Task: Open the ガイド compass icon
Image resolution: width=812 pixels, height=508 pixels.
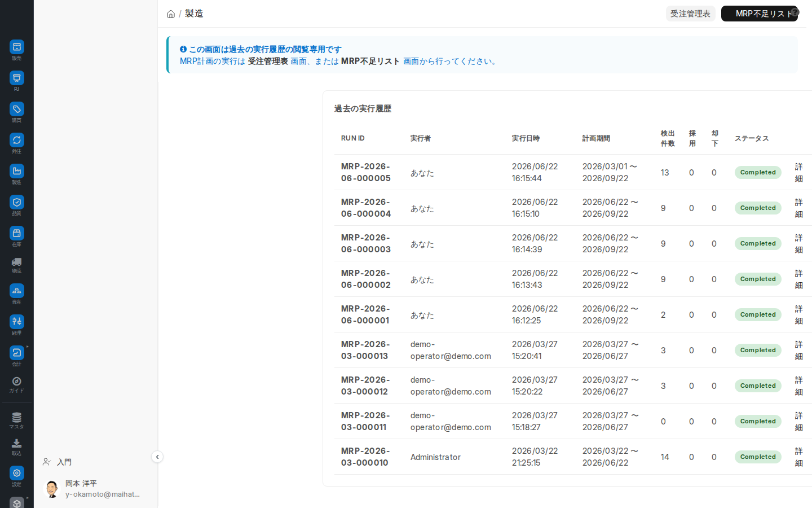Action: coord(17,382)
